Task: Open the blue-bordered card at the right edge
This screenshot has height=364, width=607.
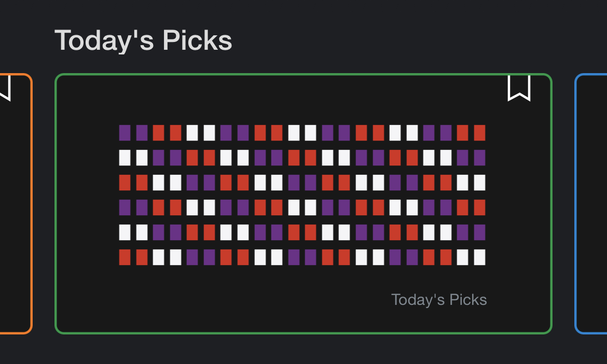Action: (591, 203)
